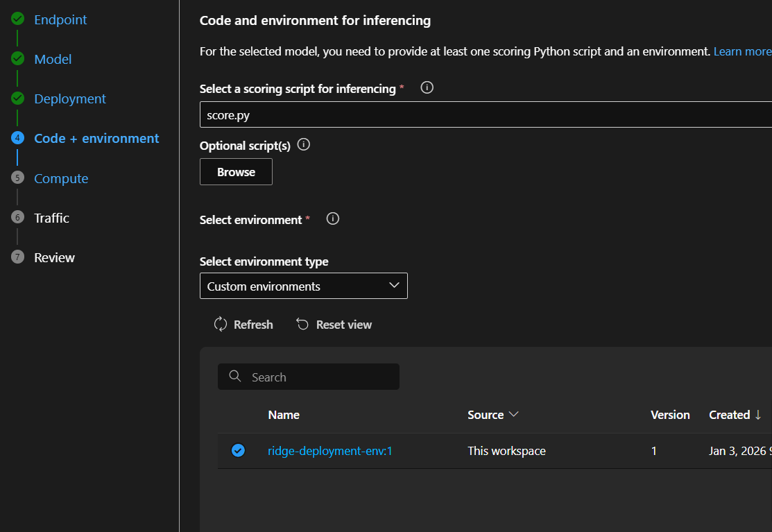Viewport: 772px width, 532px height.
Task: Click the info icon beside Select environment
Action: tap(333, 219)
